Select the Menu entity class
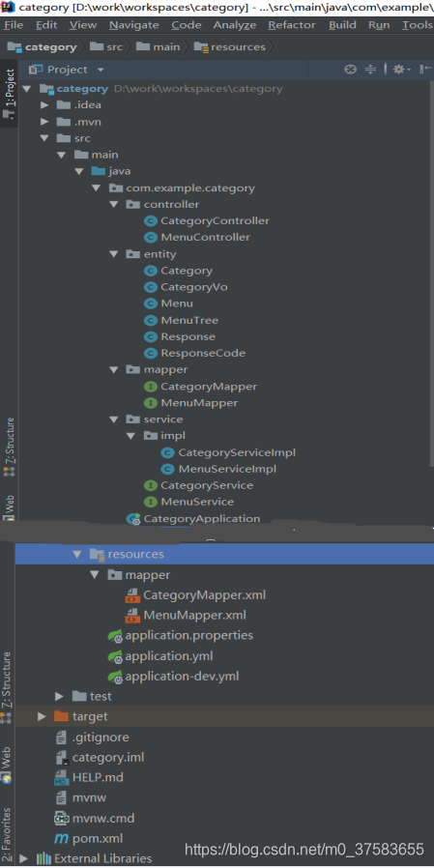The height and width of the screenshot is (868, 434). coord(169,304)
